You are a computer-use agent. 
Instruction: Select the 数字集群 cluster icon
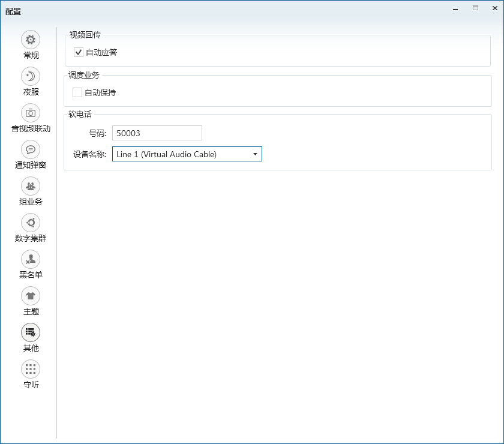(x=31, y=223)
